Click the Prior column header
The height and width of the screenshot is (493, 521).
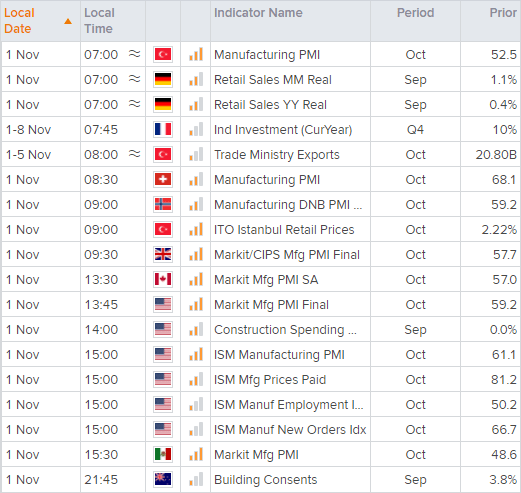tap(503, 13)
